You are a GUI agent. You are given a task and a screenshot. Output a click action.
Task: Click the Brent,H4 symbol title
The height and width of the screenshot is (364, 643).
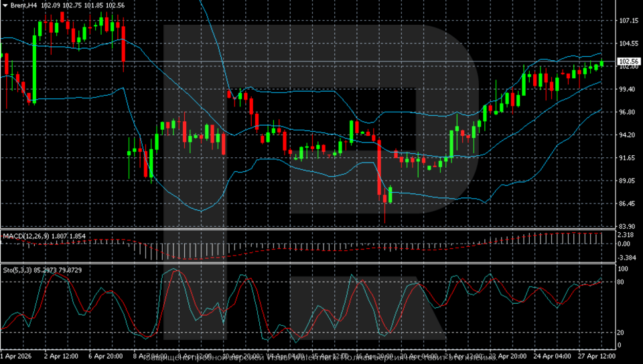23,5
